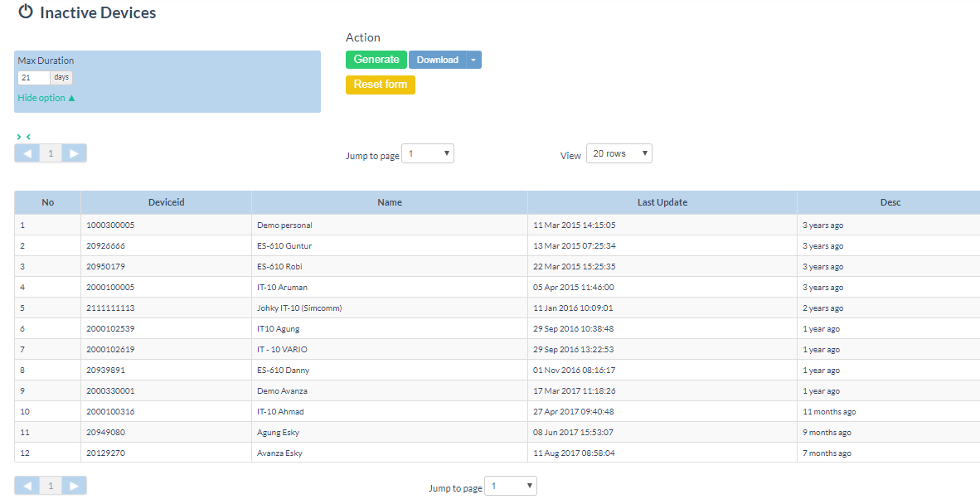Click the Max Duration days input field
The image size is (980, 504).
click(x=34, y=77)
